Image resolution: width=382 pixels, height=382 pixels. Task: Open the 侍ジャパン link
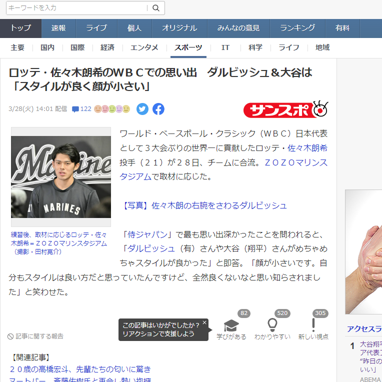click(x=147, y=235)
